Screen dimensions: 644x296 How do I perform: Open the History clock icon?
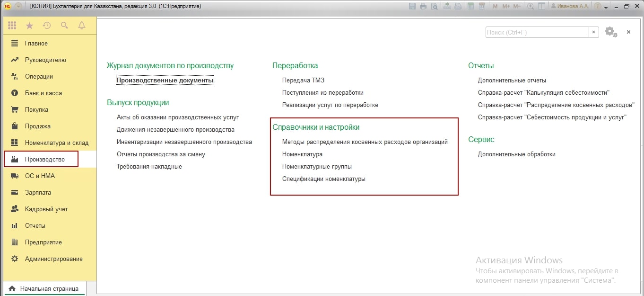[x=47, y=26]
